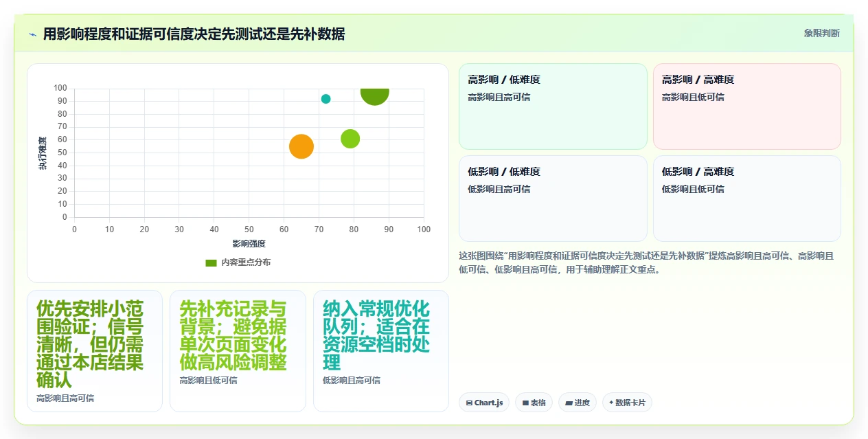Click the light green bubble in the chart

pos(350,139)
